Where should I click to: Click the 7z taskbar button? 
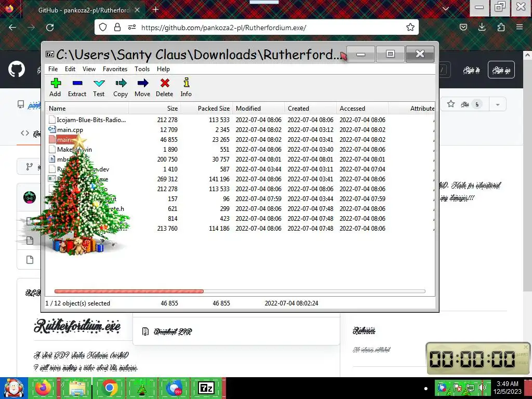tap(207, 388)
